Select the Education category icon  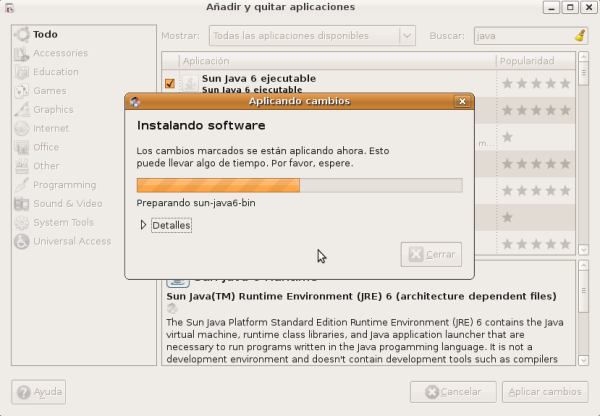click(x=21, y=72)
